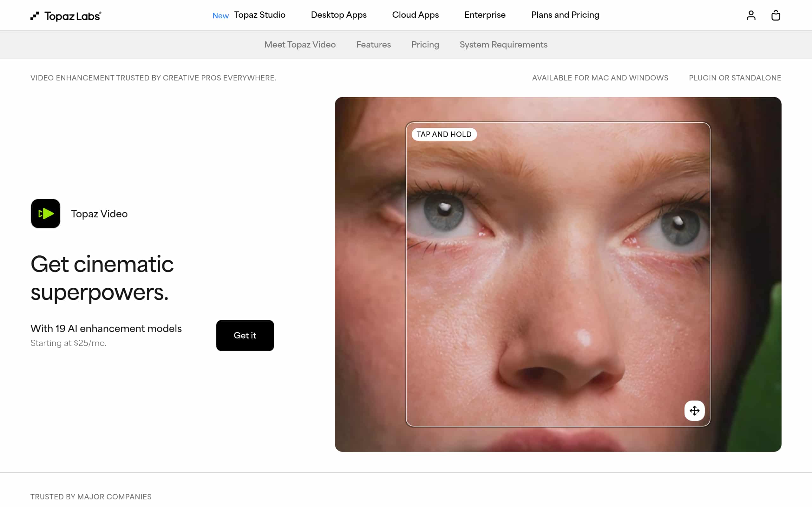Expand the Cloud Apps menu
Image resolution: width=812 pixels, height=507 pixels.
(415, 15)
